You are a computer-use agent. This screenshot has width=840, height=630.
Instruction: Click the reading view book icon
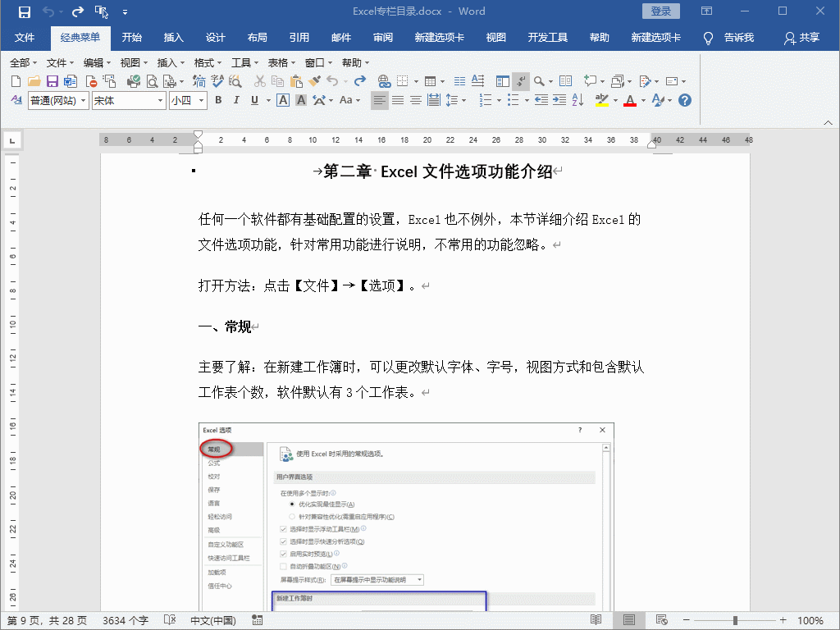(x=565, y=81)
